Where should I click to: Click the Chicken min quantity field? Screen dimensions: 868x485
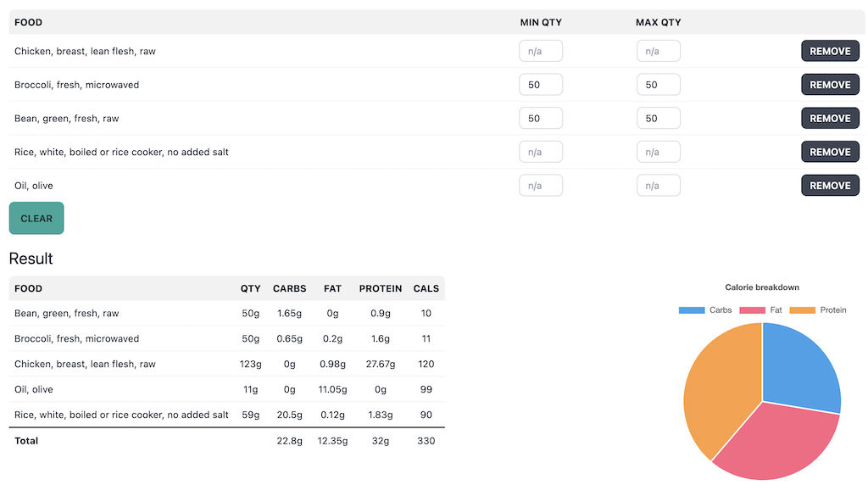540,51
